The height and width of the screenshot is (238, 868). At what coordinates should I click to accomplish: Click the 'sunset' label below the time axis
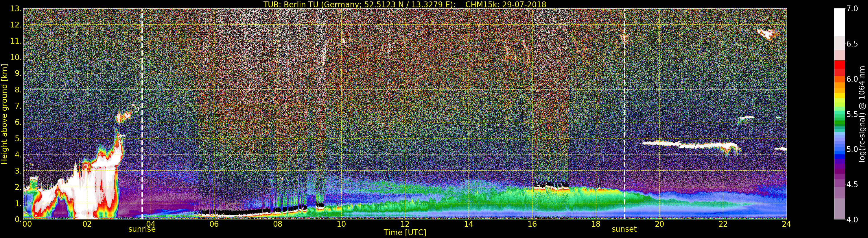point(624,229)
